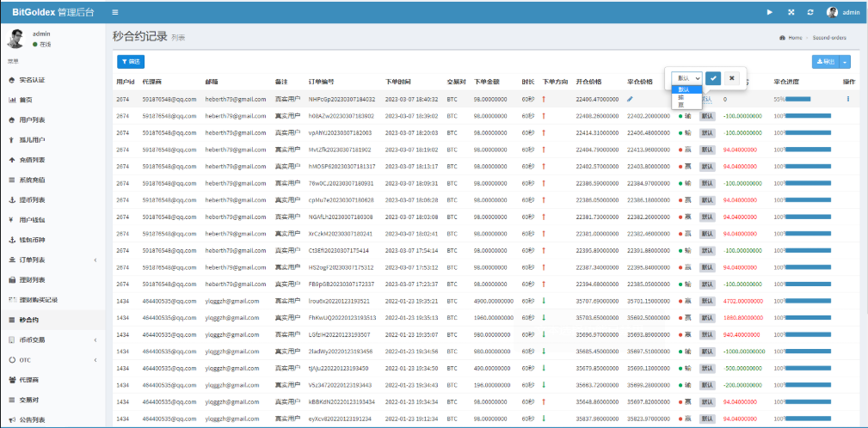The width and height of the screenshot is (868, 428).
Task: Click the anchor icon beside 钱包币种
Action: pos(12,240)
